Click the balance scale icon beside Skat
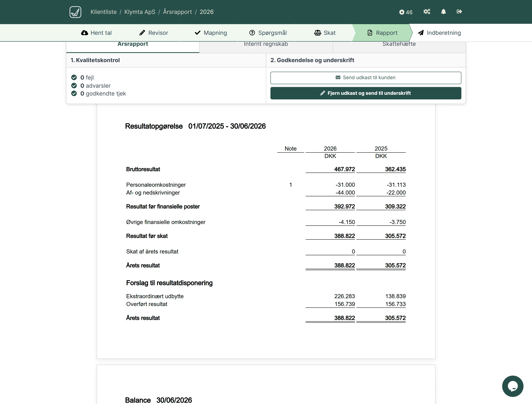The height and width of the screenshot is (404, 532). pos(317,33)
